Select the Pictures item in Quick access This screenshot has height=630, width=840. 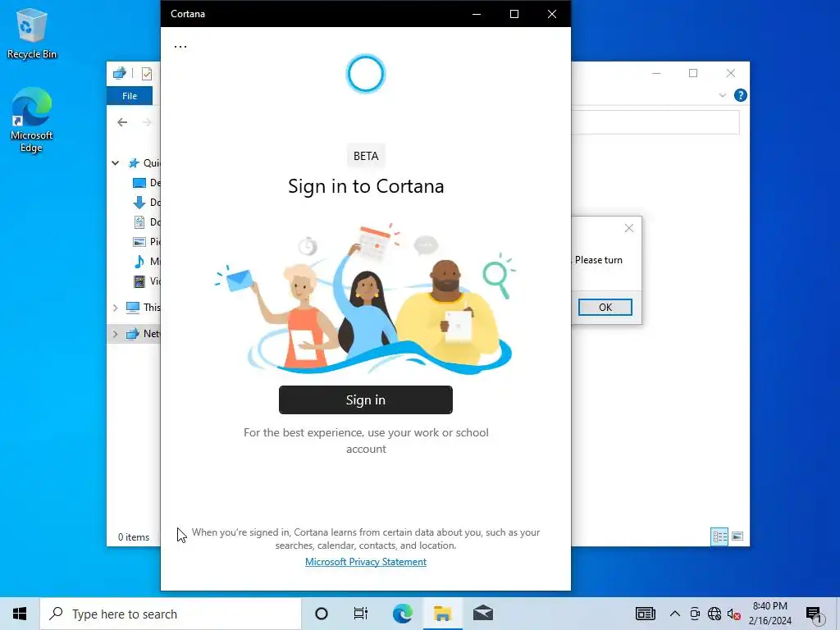(x=146, y=242)
